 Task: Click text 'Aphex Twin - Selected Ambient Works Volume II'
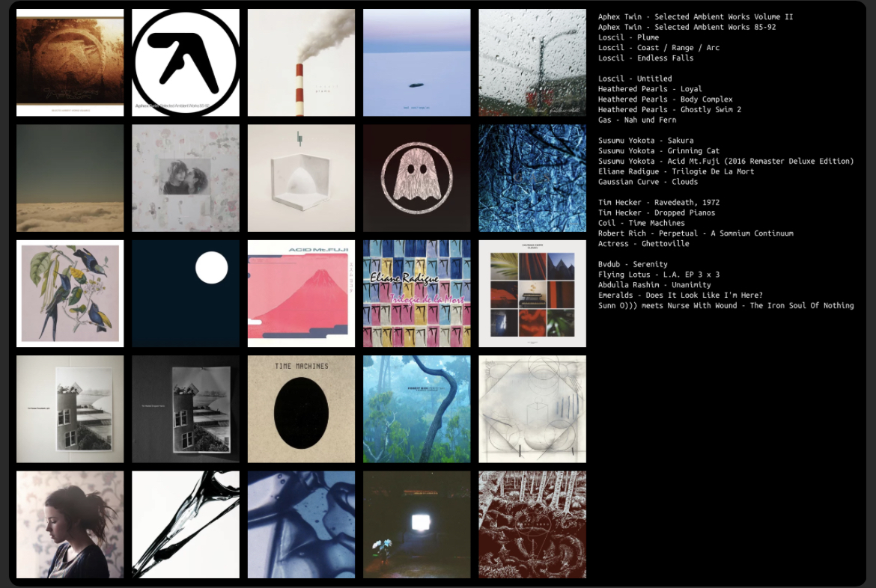[x=696, y=16]
